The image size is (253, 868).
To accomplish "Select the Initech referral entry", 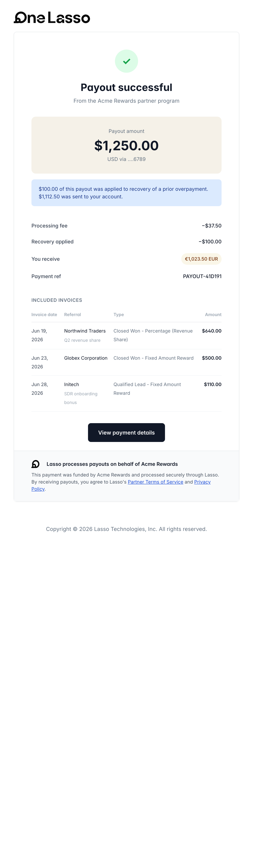I will click(71, 384).
